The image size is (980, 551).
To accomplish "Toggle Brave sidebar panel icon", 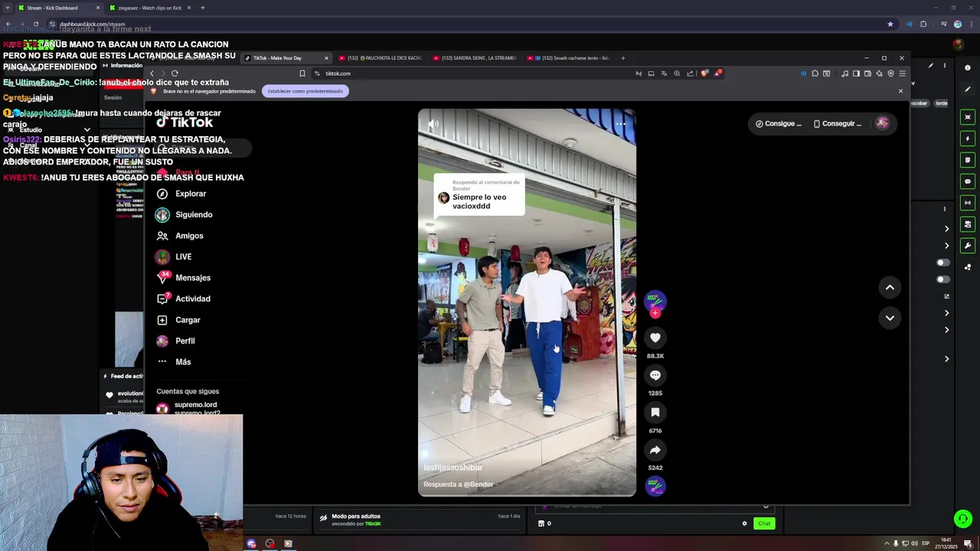I will coord(856,73).
